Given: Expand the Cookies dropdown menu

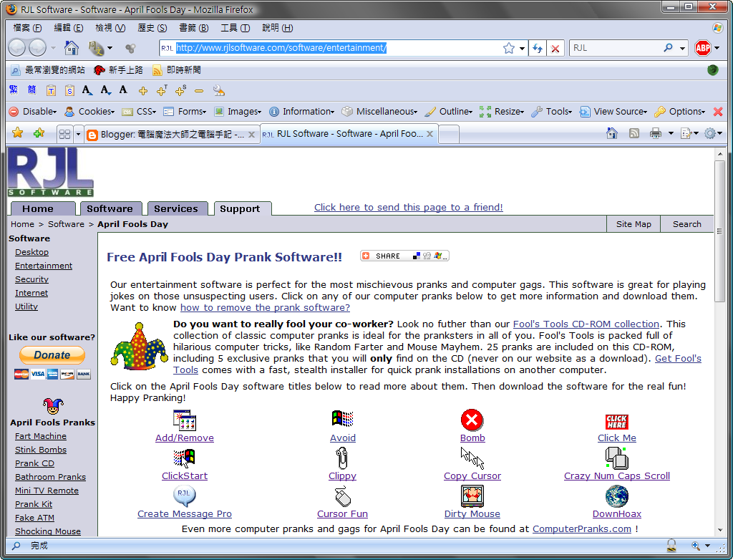Looking at the screenshot, I should point(89,111).
